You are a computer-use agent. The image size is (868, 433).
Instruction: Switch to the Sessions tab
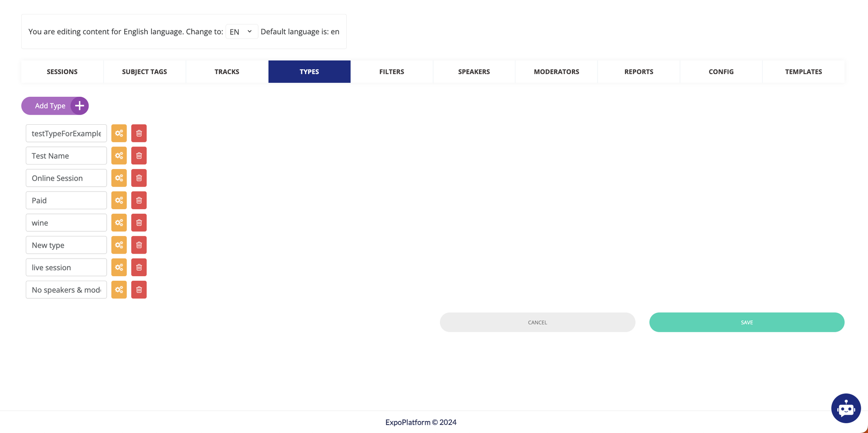tap(62, 72)
